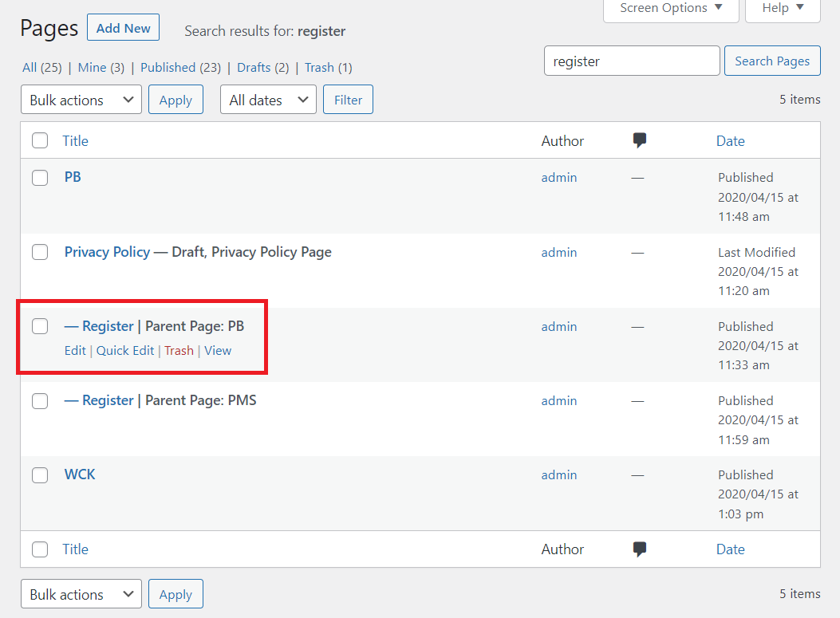The height and width of the screenshot is (618, 840).
Task: Click the comments bubble icon in table footer
Action: tap(639, 549)
